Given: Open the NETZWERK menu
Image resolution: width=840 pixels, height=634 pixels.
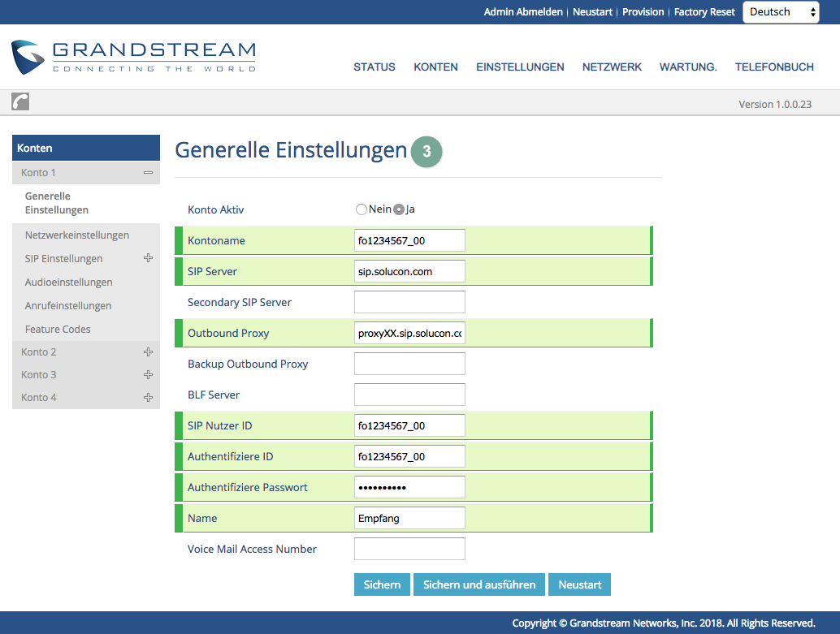Looking at the screenshot, I should point(612,67).
